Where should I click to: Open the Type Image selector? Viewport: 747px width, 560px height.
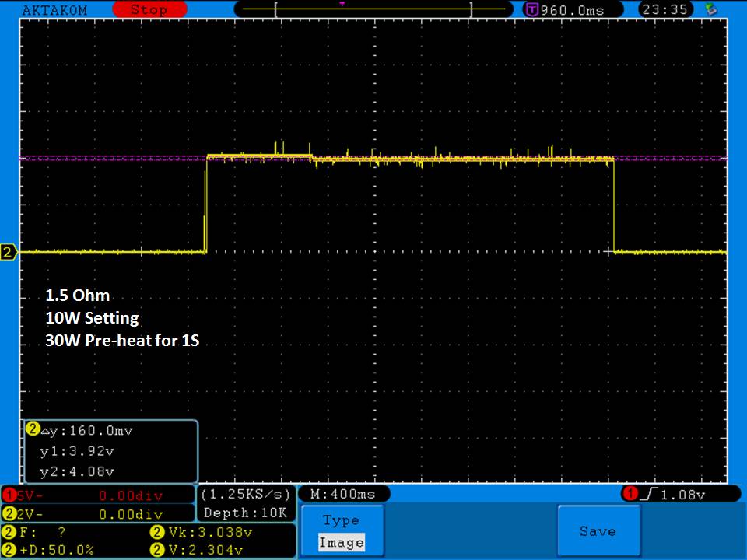tap(342, 531)
